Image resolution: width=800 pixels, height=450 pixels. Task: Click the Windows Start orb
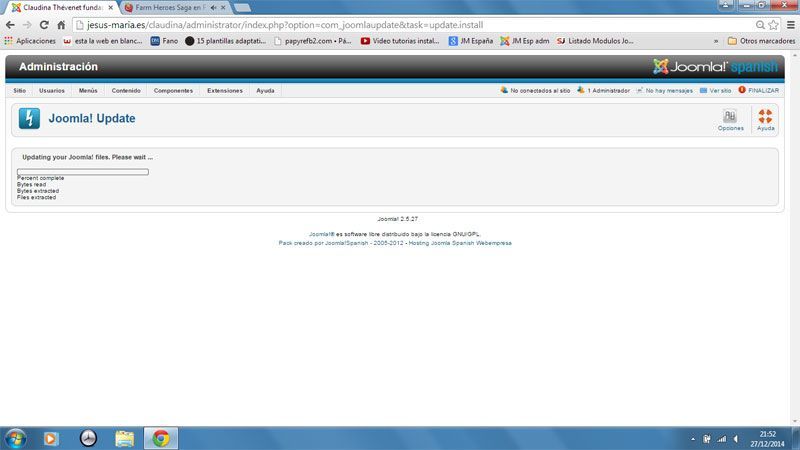coord(15,438)
